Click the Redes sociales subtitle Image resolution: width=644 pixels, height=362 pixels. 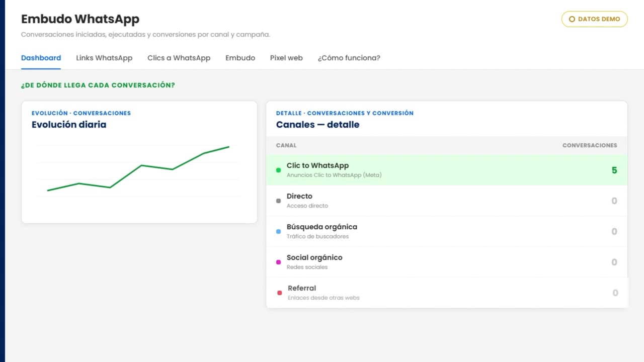click(x=307, y=267)
